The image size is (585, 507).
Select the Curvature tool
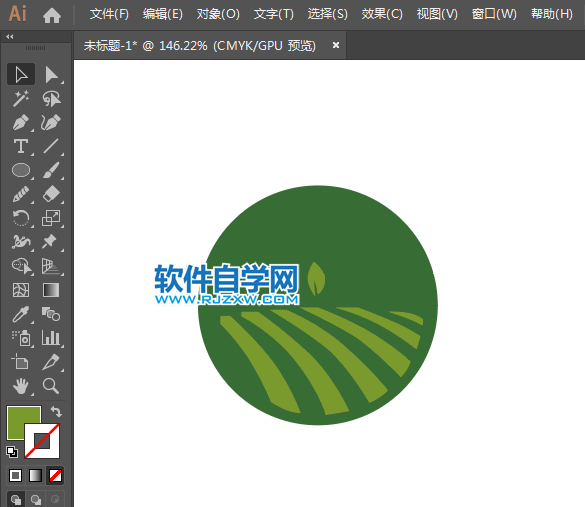[51, 122]
